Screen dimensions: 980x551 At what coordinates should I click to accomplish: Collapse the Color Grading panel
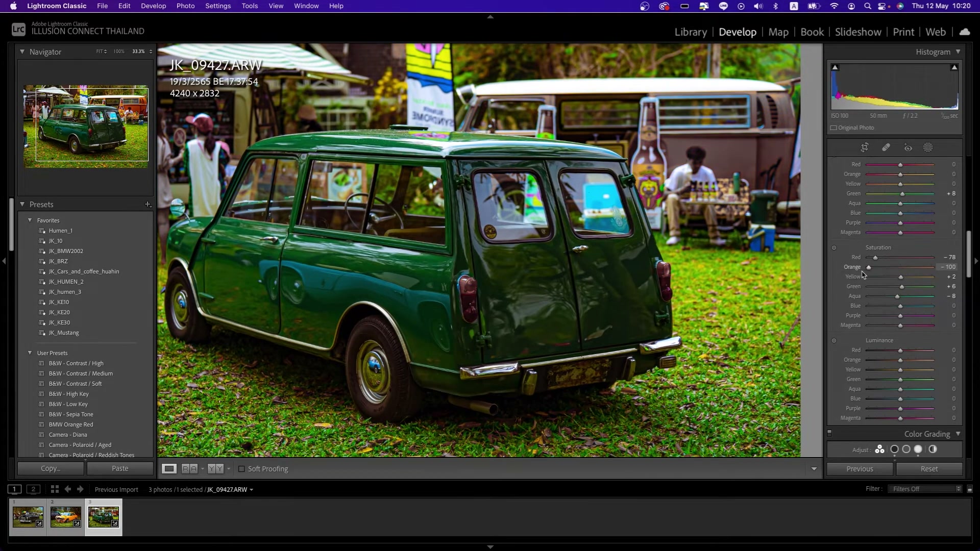pyautogui.click(x=958, y=434)
